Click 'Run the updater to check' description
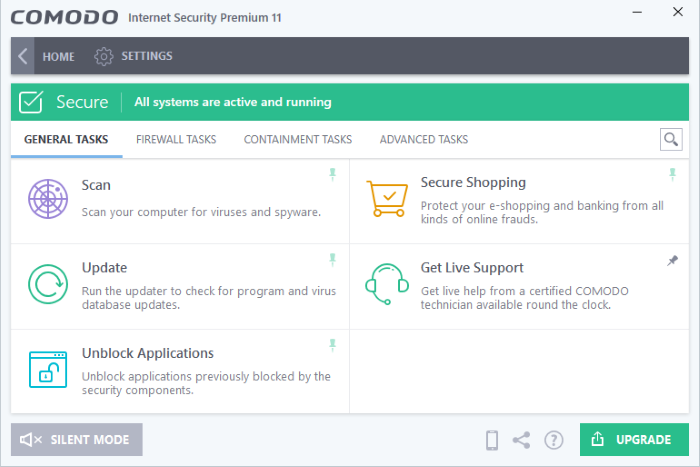The image size is (700, 467). [x=209, y=298]
